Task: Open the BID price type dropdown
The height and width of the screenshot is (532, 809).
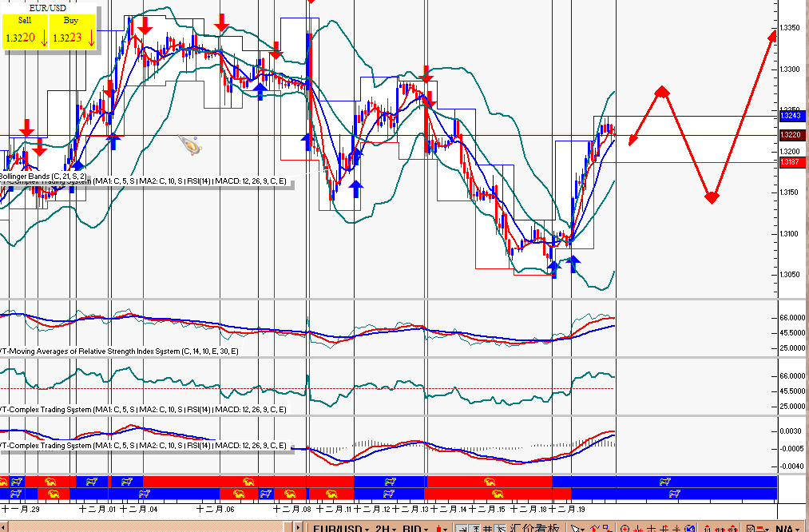Action: 414,528
